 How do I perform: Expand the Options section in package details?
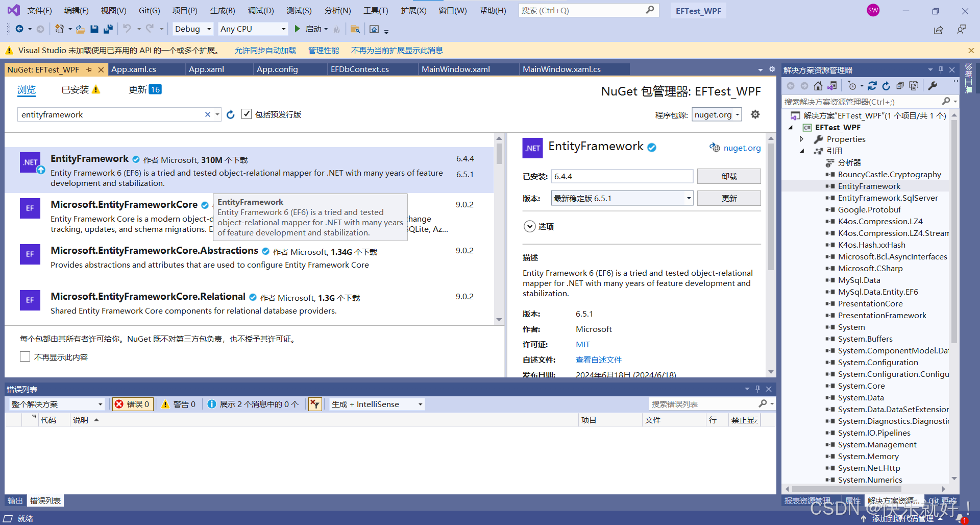tap(529, 226)
